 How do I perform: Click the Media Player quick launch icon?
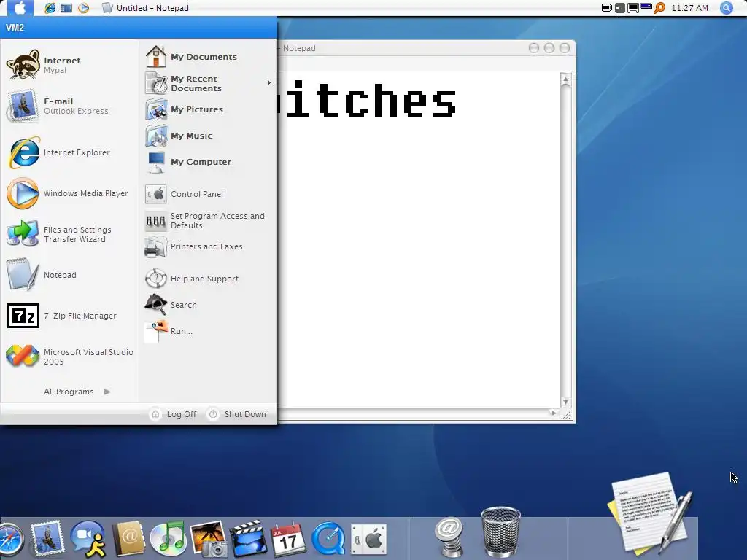tap(83, 8)
